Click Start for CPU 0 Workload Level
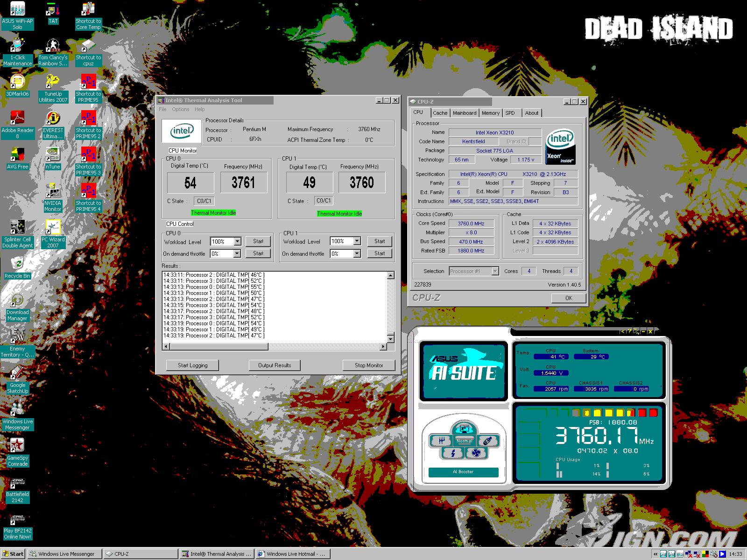The image size is (747, 560). tap(258, 241)
